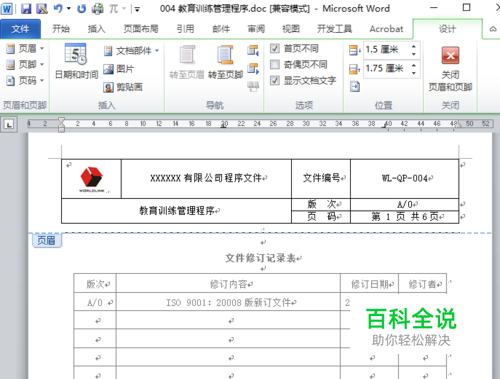Open the 开发工具 Developer tab
500x379 pixels.
(334, 29)
